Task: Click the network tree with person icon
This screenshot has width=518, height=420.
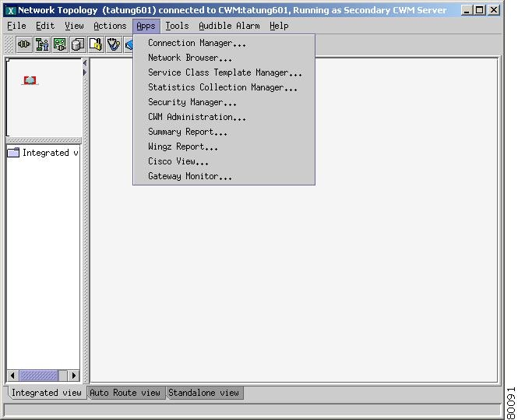Action: pos(42,44)
